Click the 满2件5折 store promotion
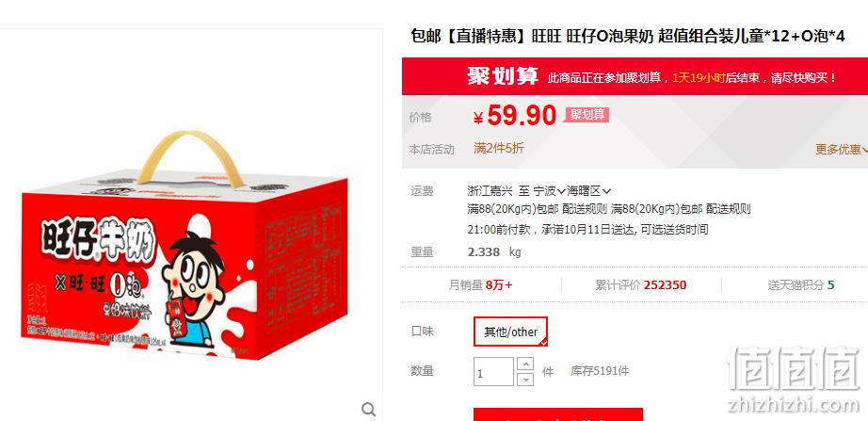The width and height of the screenshot is (868, 421). [499, 148]
